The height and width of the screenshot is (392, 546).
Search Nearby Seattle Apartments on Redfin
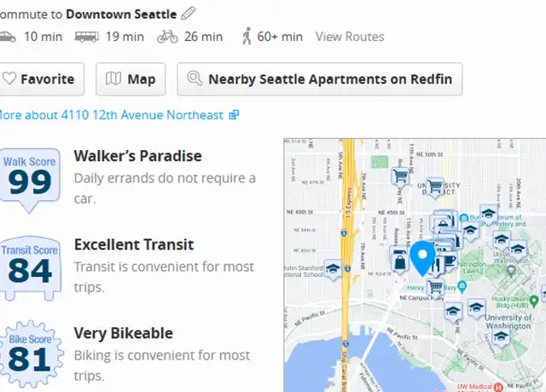(320, 79)
